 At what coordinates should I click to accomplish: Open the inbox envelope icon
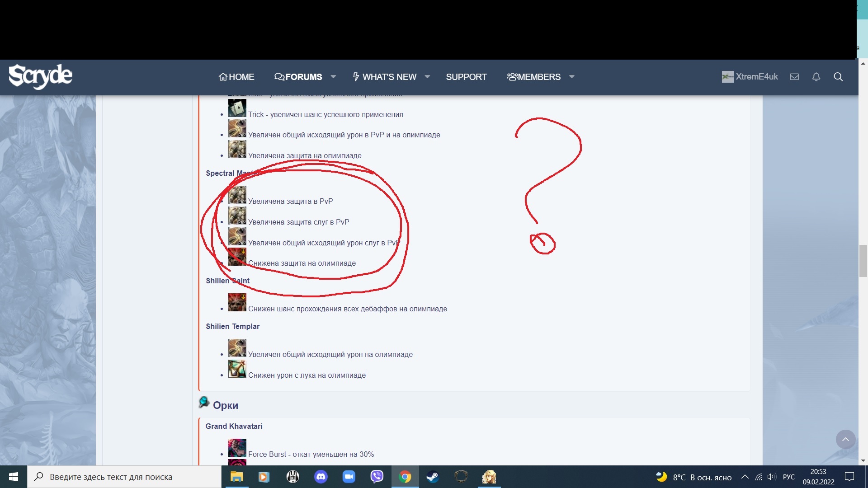pos(794,77)
